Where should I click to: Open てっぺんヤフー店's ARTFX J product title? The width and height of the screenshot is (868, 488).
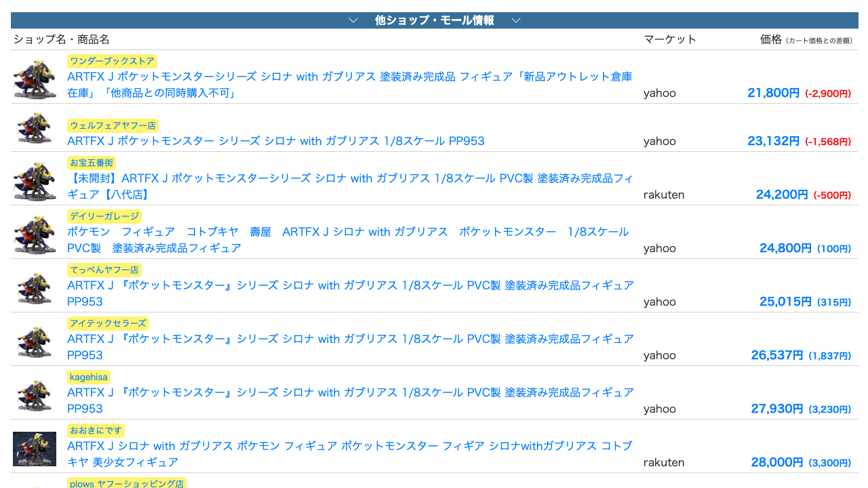click(351, 293)
